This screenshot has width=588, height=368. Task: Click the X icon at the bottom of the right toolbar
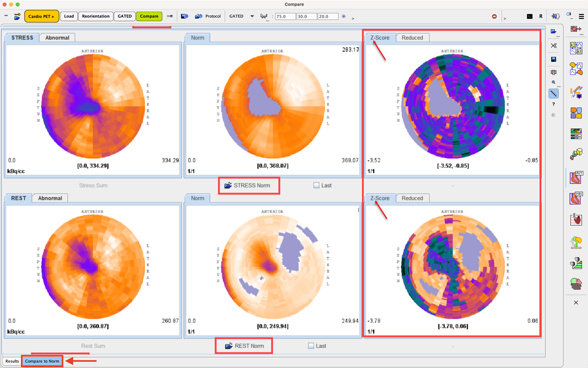coord(576,303)
